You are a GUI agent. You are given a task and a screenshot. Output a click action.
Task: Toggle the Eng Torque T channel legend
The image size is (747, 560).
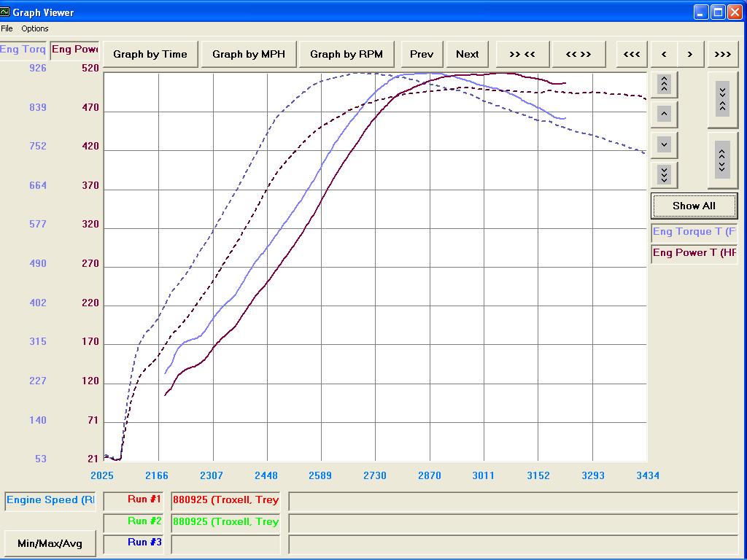coord(694,232)
